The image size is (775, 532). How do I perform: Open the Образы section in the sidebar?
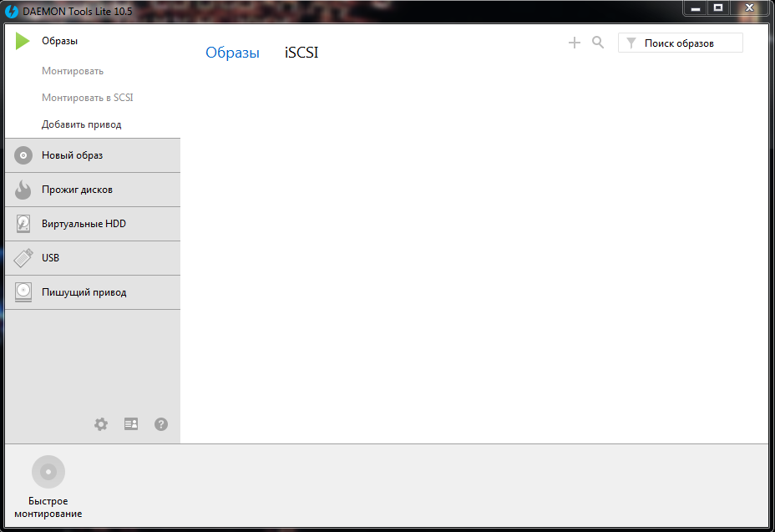pos(59,41)
